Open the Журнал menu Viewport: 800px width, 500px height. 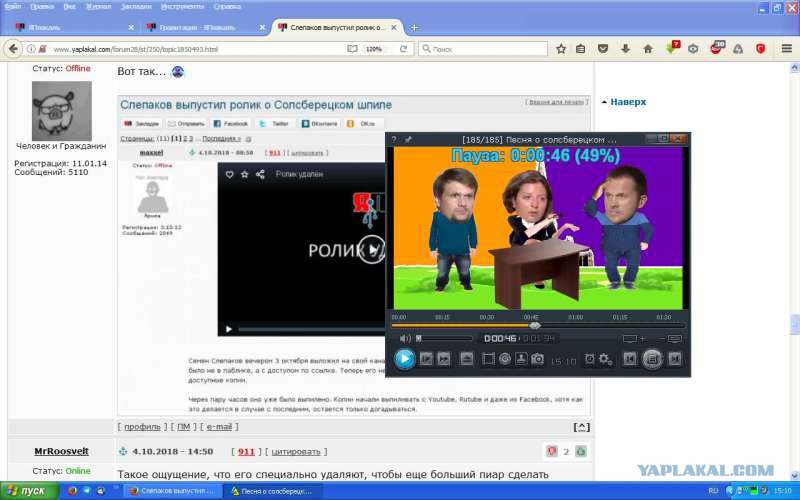97,7
